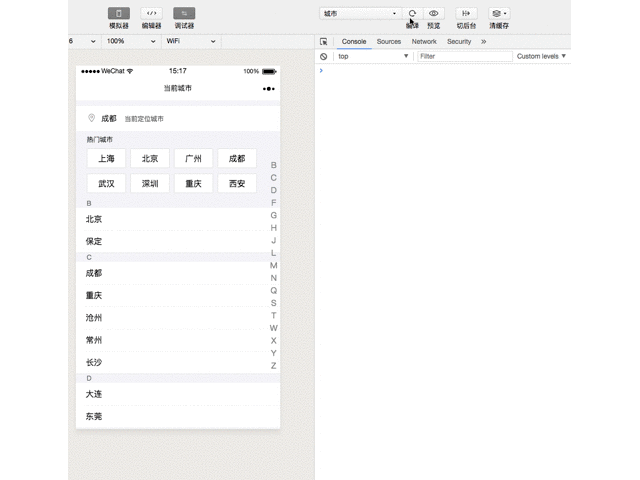Select hot city 上海 button
The height and width of the screenshot is (480, 640).
coord(106,159)
